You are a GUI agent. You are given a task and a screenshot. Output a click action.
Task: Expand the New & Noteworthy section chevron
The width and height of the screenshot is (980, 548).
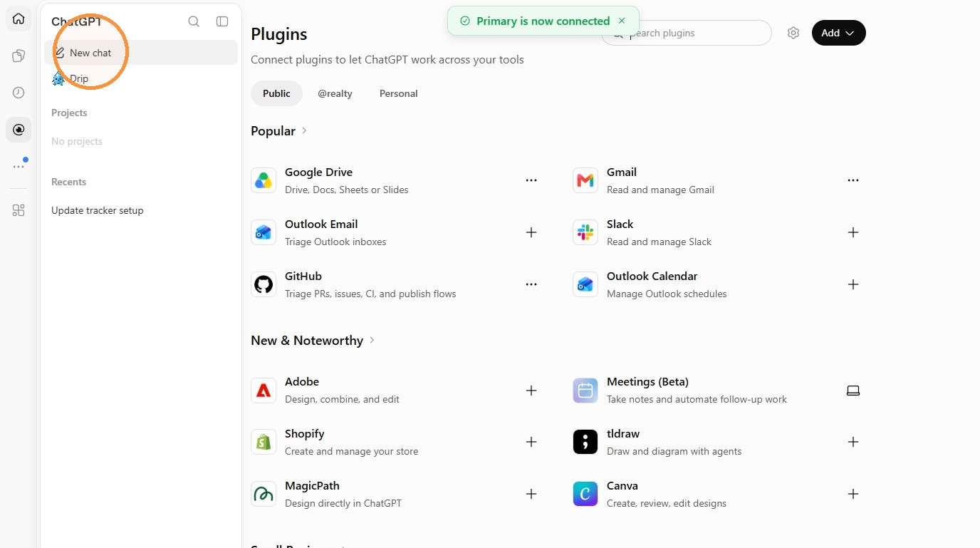(x=372, y=340)
